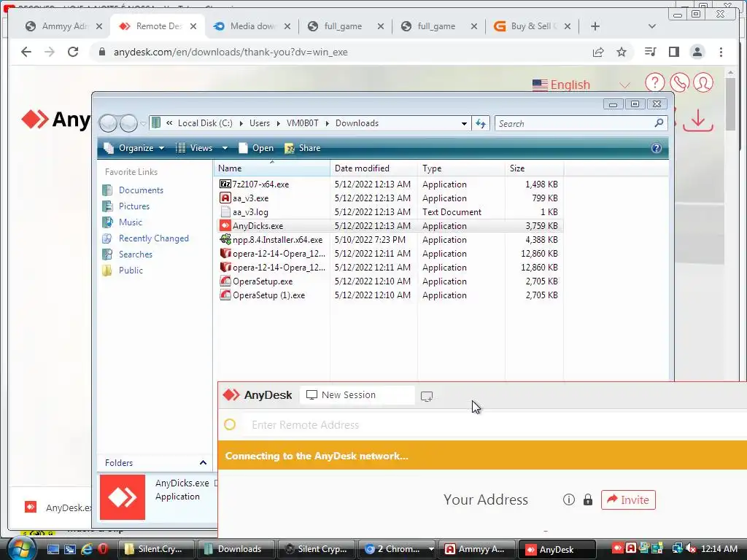Click Chrome's back navigation arrow
Viewport: 747px width, 560px height.
click(x=26, y=52)
